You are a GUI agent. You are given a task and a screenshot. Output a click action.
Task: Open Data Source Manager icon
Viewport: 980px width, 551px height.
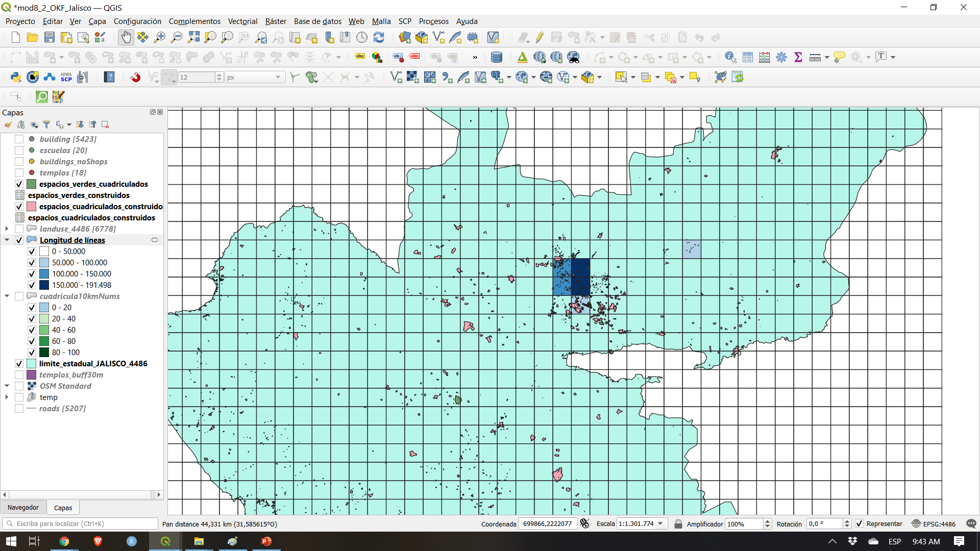[405, 38]
